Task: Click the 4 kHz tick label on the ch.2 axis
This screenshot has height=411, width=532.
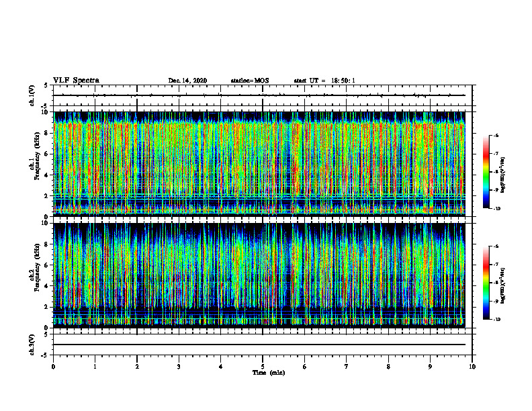Action: pyautogui.click(x=47, y=286)
